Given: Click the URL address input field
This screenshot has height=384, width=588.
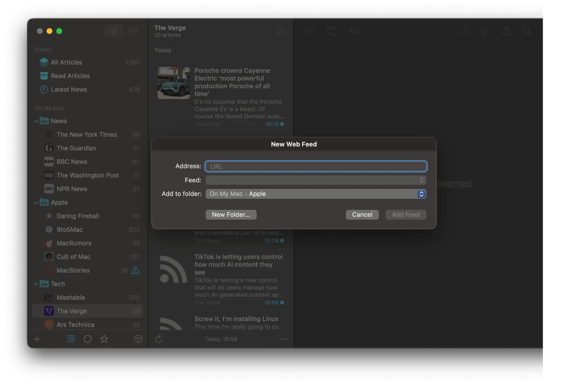Looking at the screenshot, I should (316, 166).
